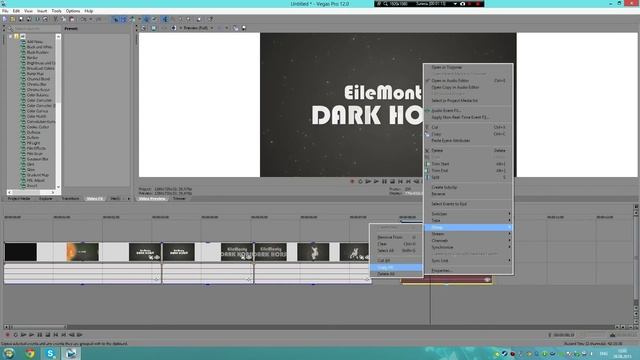Toggle Enable Snapping in main toolbar
This screenshot has height=360, width=640.
(x=116, y=19)
